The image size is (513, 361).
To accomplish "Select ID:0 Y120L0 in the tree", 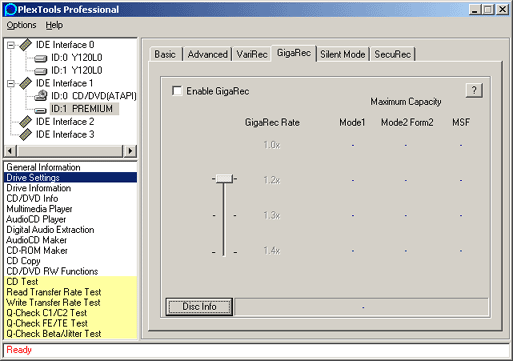I will point(77,58).
